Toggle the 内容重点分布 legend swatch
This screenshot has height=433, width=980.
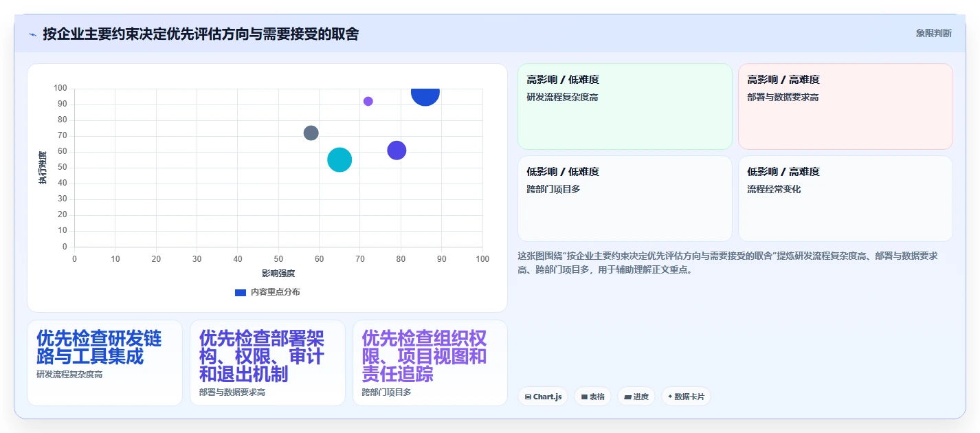coord(241,292)
